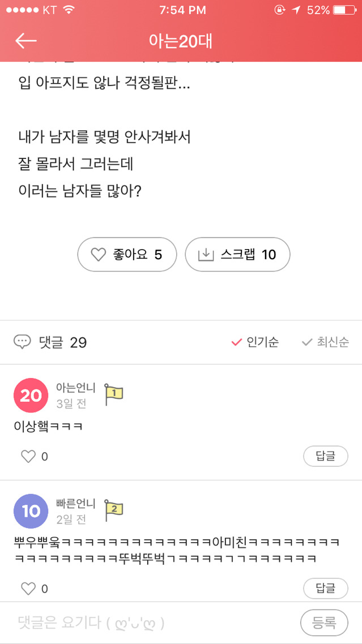Click the yellow flag badge 2 beside 빠른언니
The image size is (362, 644).
click(x=113, y=508)
